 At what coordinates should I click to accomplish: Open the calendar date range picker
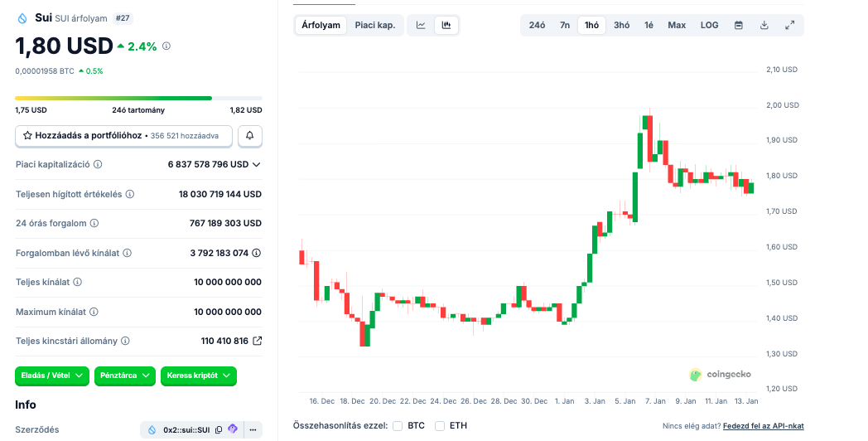pyautogui.click(x=738, y=25)
